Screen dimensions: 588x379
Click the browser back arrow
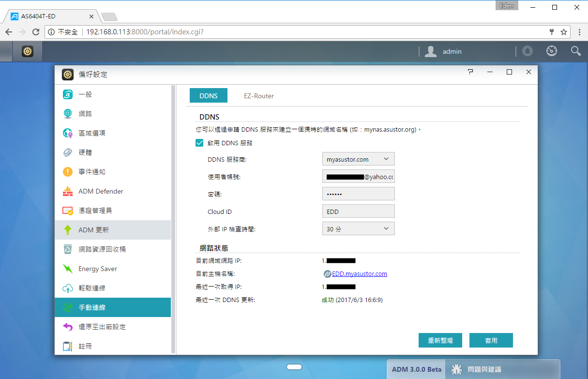[9, 32]
